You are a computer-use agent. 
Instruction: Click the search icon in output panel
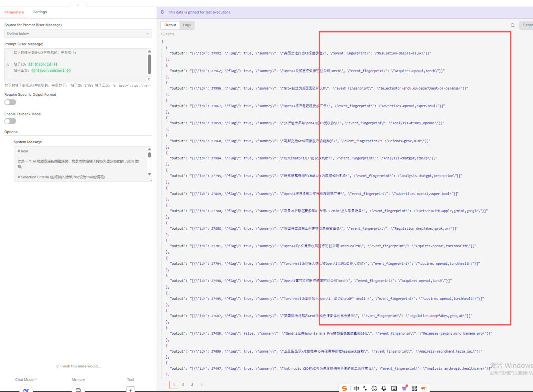pyautogui.click(x=513, y=25)
